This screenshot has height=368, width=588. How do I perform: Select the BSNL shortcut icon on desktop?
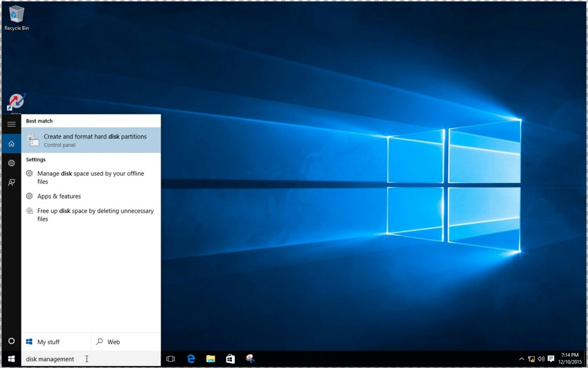[x=16, y=103]
